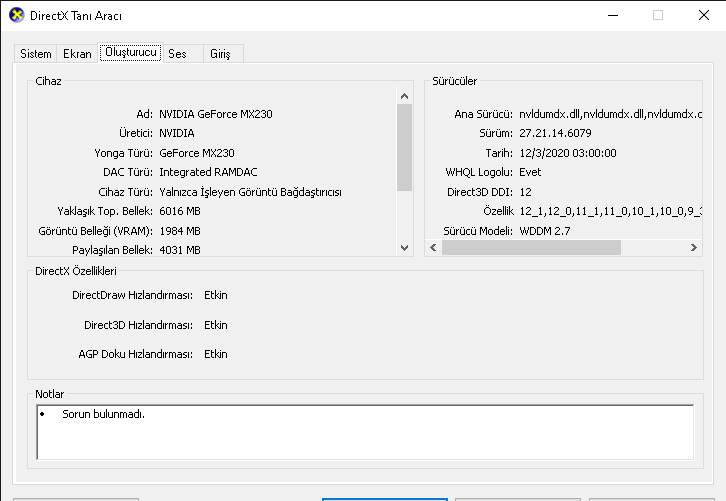Click the DirectX icon in the title bar

16,16
